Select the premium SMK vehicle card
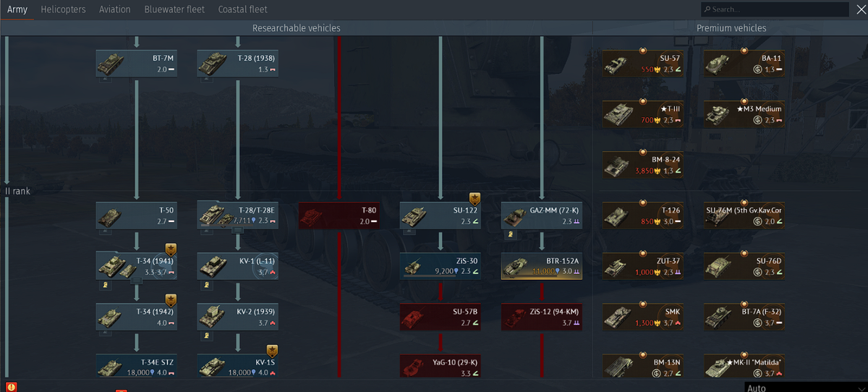This screenshot has width=868, height=392. pyautogui.click(x=643, y=316)
